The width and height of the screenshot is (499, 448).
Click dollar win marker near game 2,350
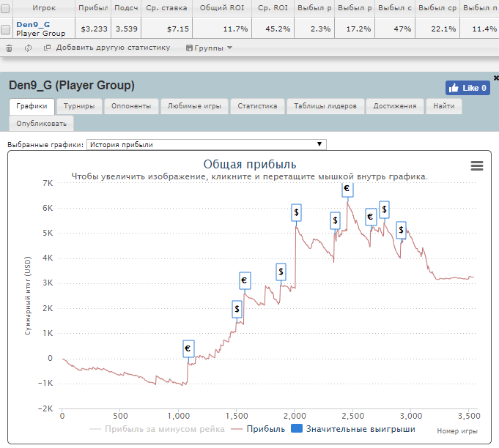pyautogui.click(x=335, y=220)
